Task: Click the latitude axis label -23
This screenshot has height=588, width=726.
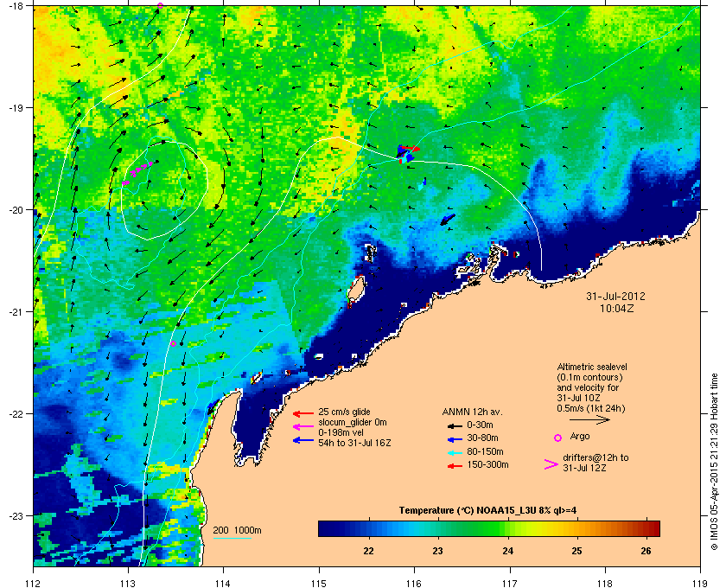Action: coord(16,515)
